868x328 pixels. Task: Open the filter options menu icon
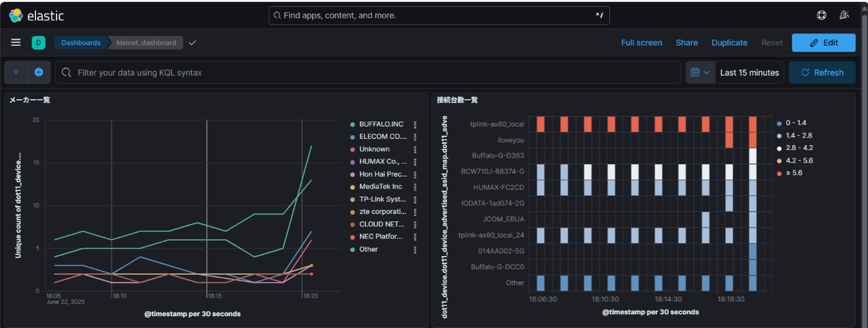(16, 73)
